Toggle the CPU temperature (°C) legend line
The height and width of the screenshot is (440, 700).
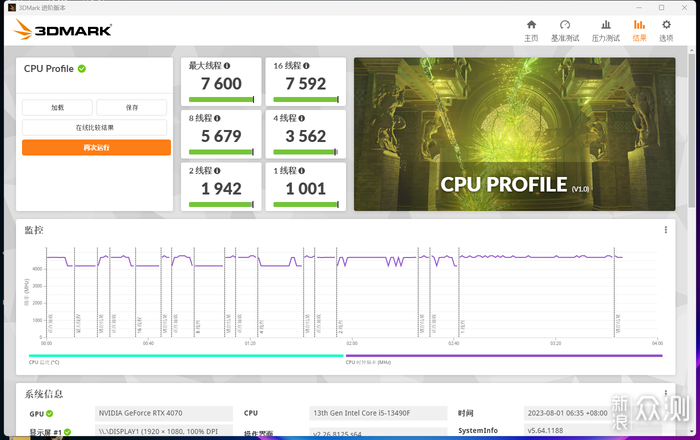click(x=186, y=356)
